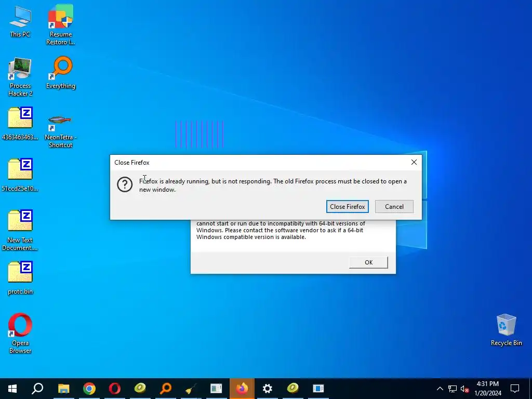This screenshot has width=532, height=399.
Task: Cancel the Close Firefox dialog
Action: point(394,207)
